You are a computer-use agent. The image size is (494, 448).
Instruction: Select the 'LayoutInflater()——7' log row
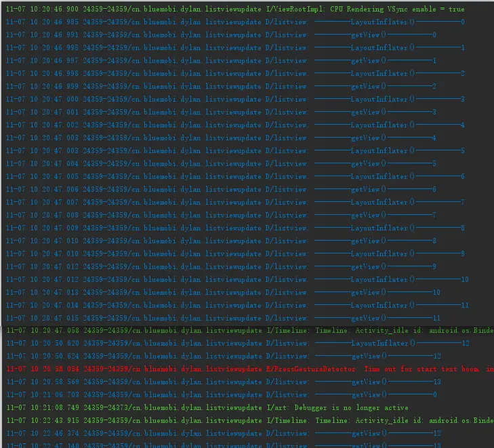[235, 202]
